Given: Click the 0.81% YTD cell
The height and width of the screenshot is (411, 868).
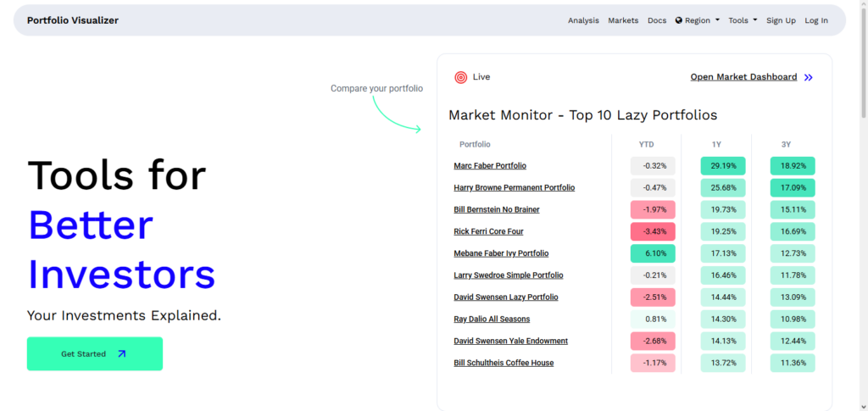Looking at the screenshot, I should 653,319.
